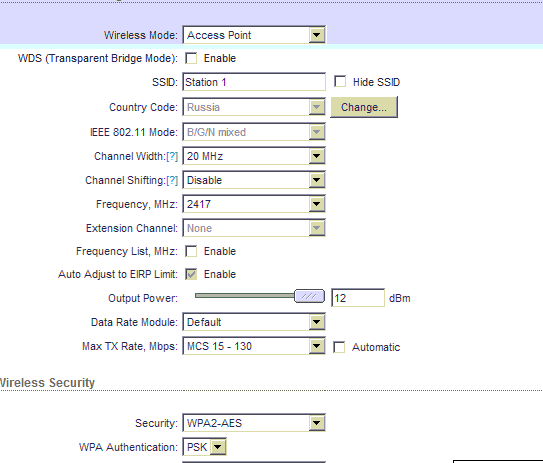Open the Channel Shifting help link
Image resolution: width=543 pixels, height=463 pixels.
tap(172, 180)
